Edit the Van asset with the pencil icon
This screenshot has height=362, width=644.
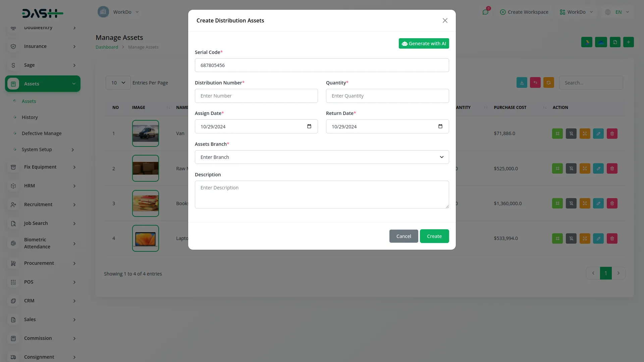(x=598, y=133)
